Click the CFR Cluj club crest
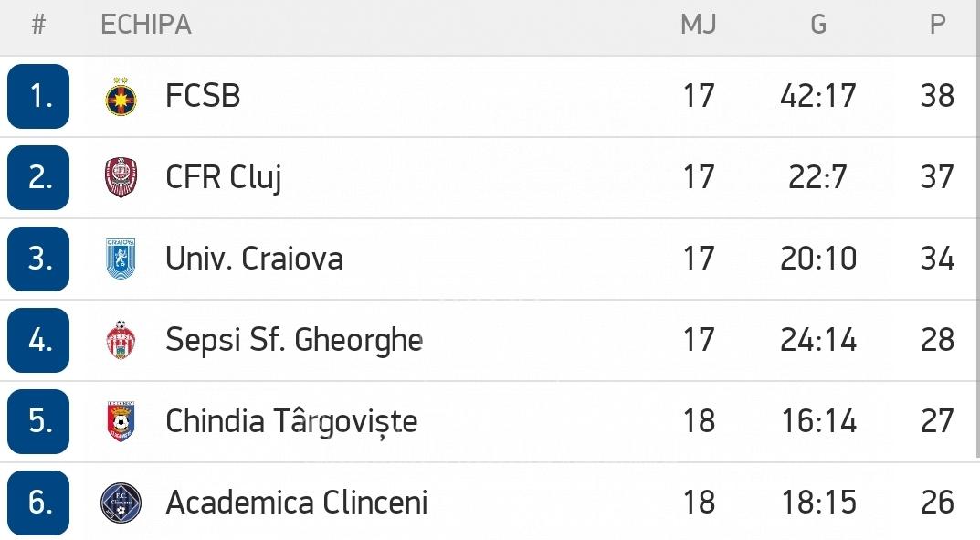This screenshot has height=540, width=980. (121, 177)
